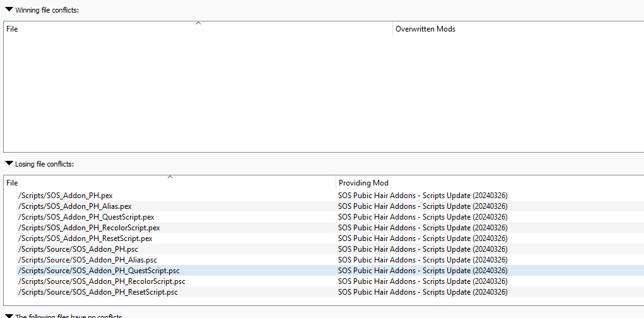Select /Scripts/SOS_Addon_PH.pex file row

coord(66,196)
